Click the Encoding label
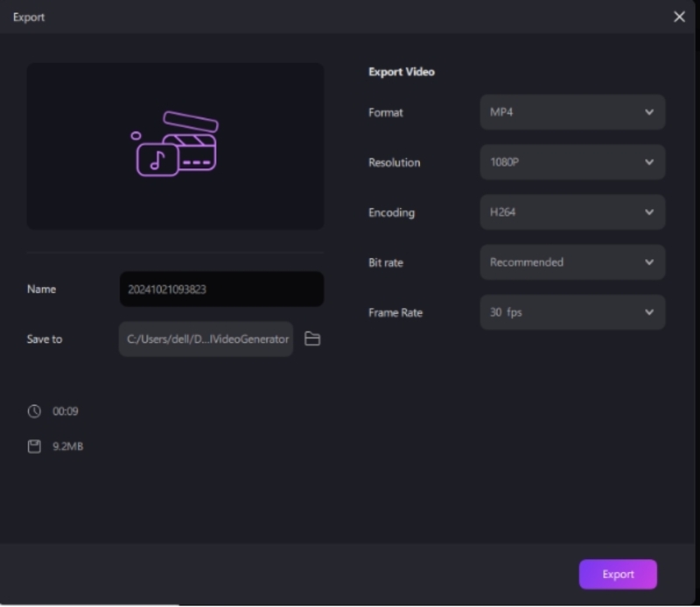The image size is (700, 607). click(391, 213)
